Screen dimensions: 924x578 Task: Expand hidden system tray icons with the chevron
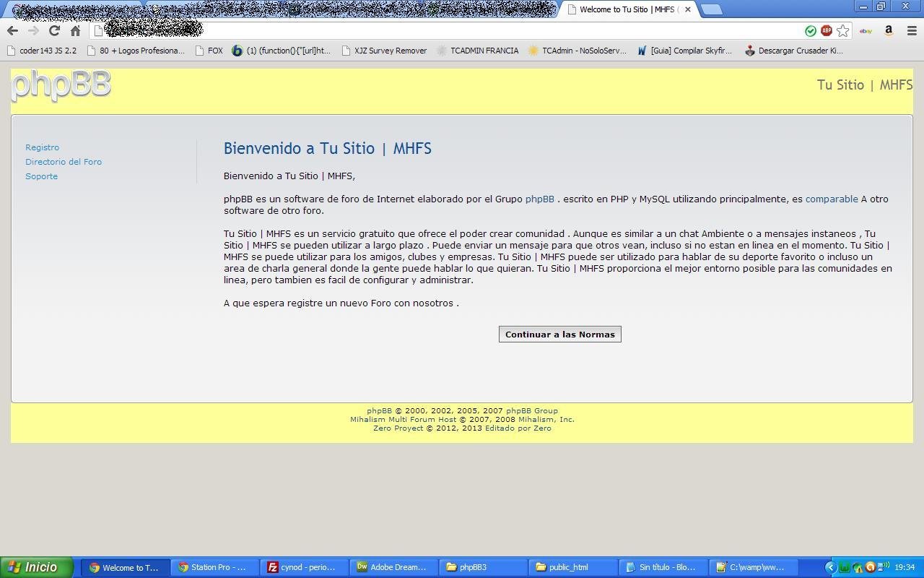coord(831,567)
